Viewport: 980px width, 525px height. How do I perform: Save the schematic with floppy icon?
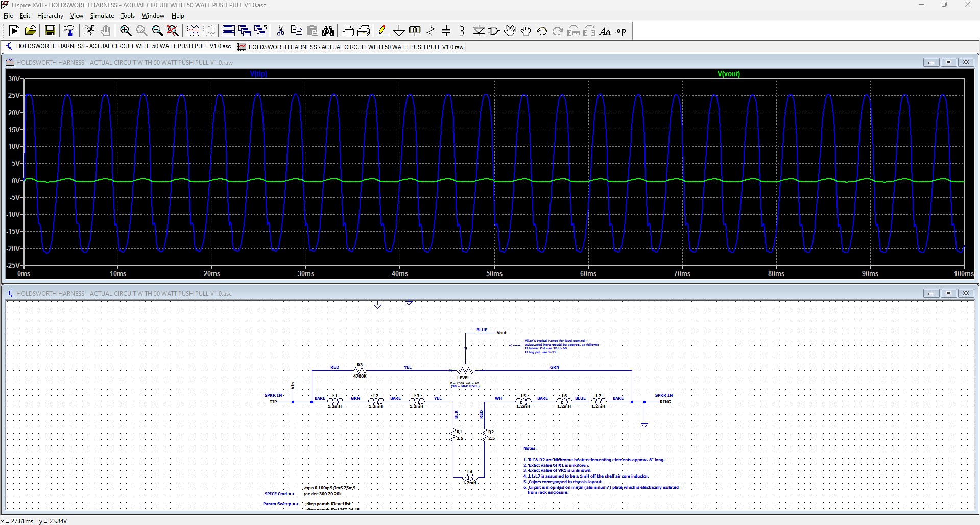coord(50,31)
